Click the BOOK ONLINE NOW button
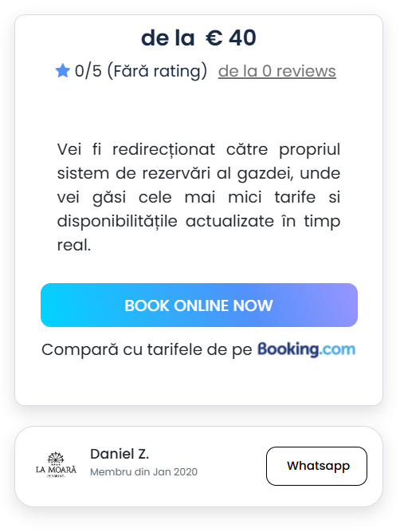The width and height of the screenshot is (400, 532). 199,305
